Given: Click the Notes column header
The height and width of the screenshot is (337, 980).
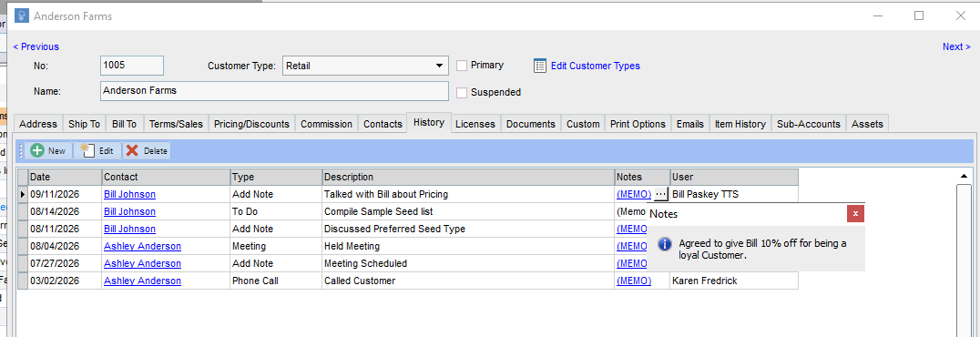Looking at the screenshot, I should click(642, 177).
